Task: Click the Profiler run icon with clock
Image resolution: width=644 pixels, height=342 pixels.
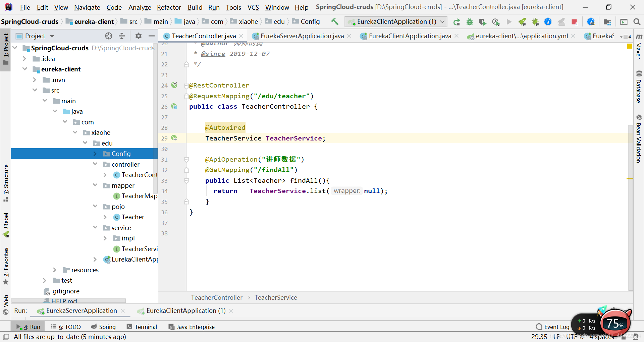Action: coord(496,22)
